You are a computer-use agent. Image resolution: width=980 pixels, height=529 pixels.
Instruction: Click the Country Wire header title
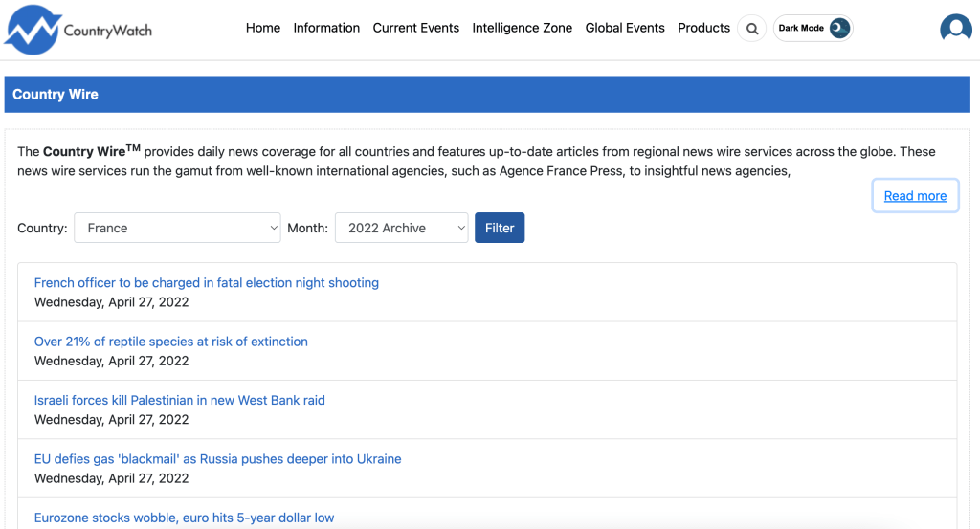[55, 95]
